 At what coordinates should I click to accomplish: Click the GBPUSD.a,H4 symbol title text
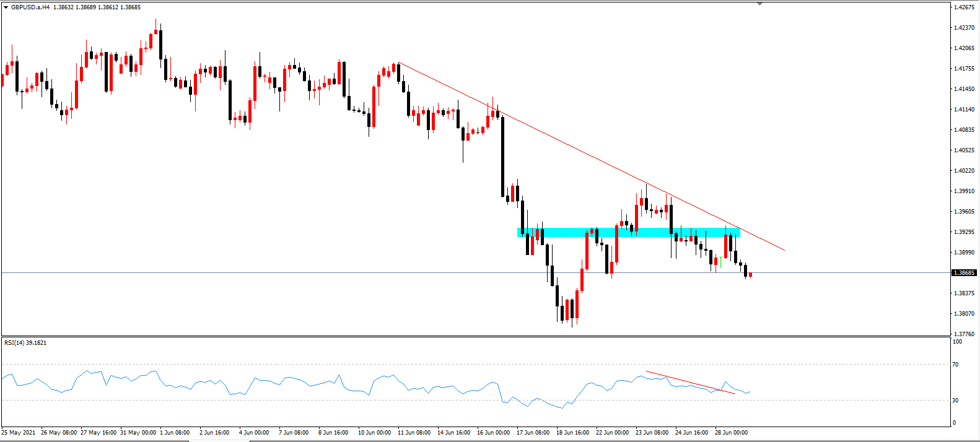point(30,7)
